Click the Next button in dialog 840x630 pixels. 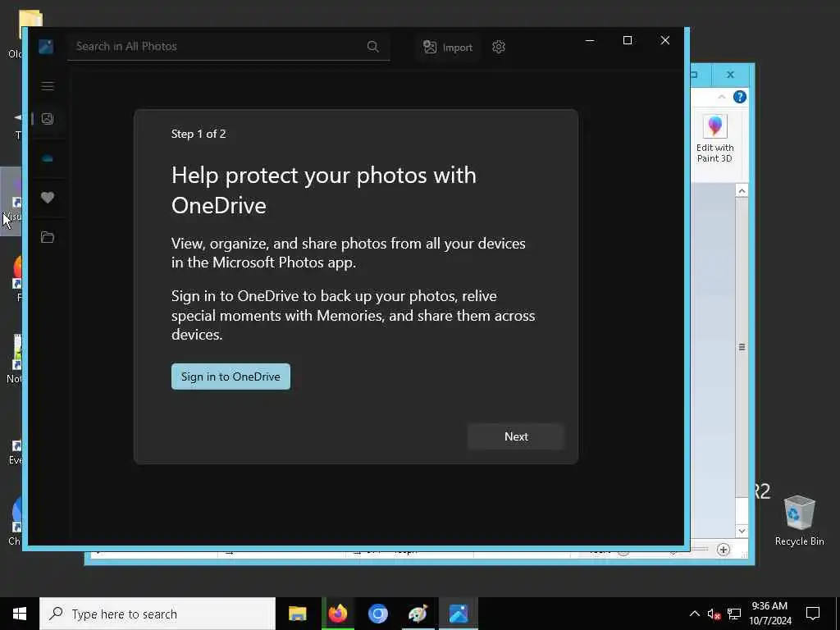coord(516,436)
